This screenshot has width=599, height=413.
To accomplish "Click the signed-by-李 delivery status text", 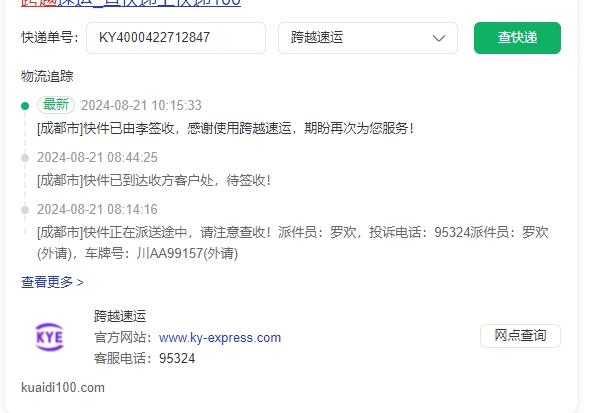I will point(225,128).
